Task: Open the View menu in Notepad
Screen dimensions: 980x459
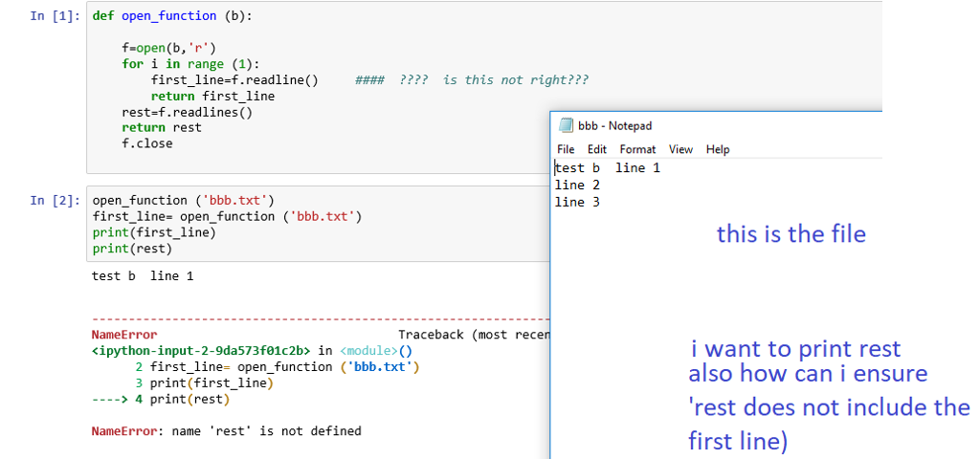Action: click(x=680, y=149)
